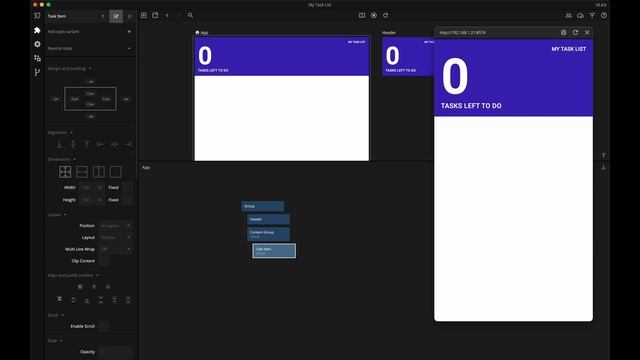The width and height of the screenshot is (640, 360).
Task: Click the App home canvas preview label
Action: pyautogui.click(x=202, y=32)
